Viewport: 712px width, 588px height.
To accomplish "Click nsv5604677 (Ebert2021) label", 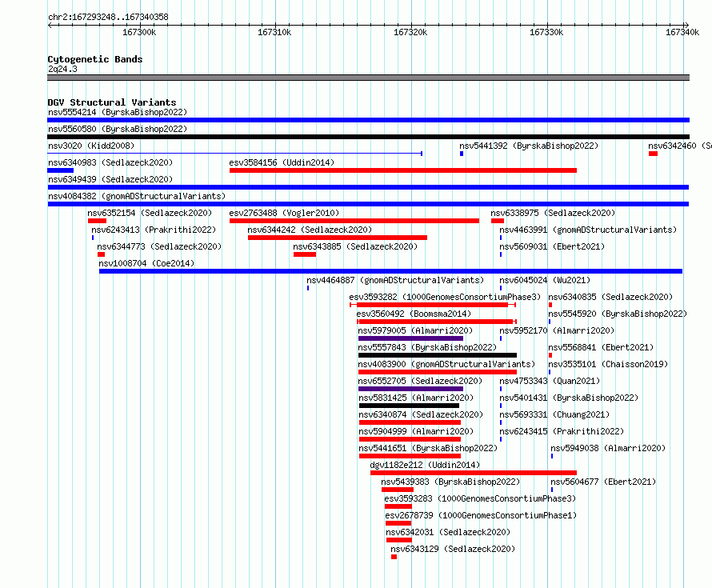I will (x=603, y=482).
